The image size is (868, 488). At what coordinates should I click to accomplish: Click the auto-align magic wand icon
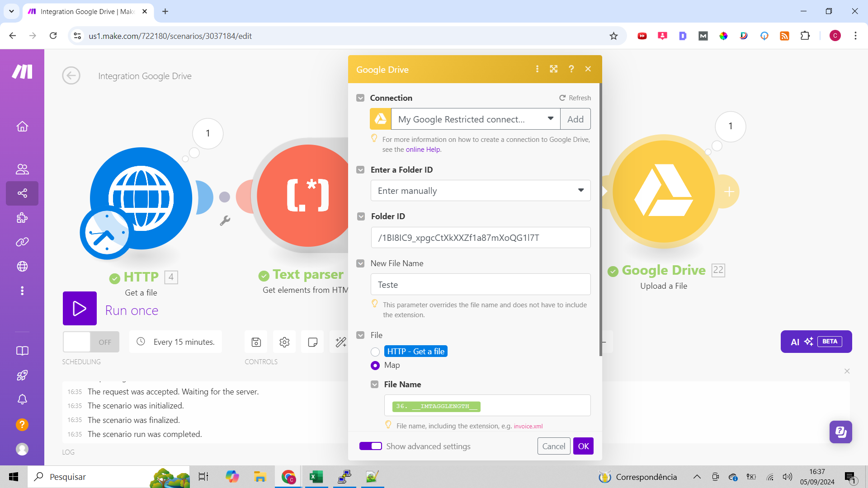(x=340, y=342)
